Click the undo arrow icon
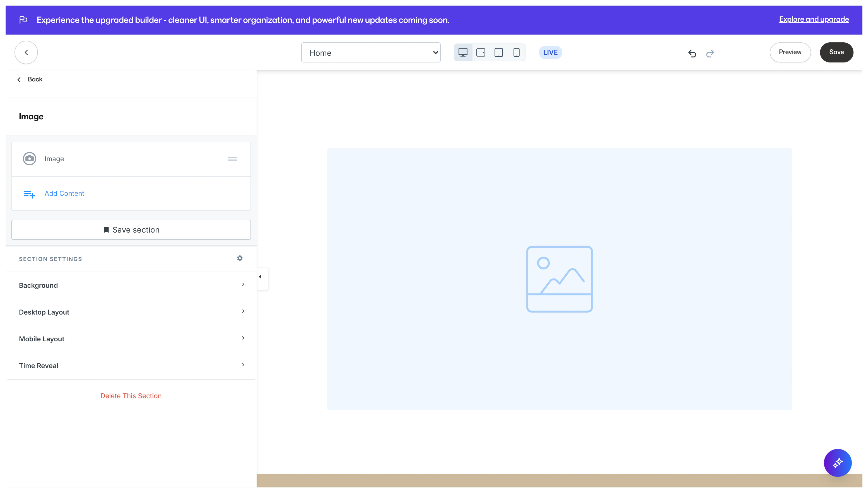Image resolution: width=868 pixels, height=493 pixels. point(692,53)
